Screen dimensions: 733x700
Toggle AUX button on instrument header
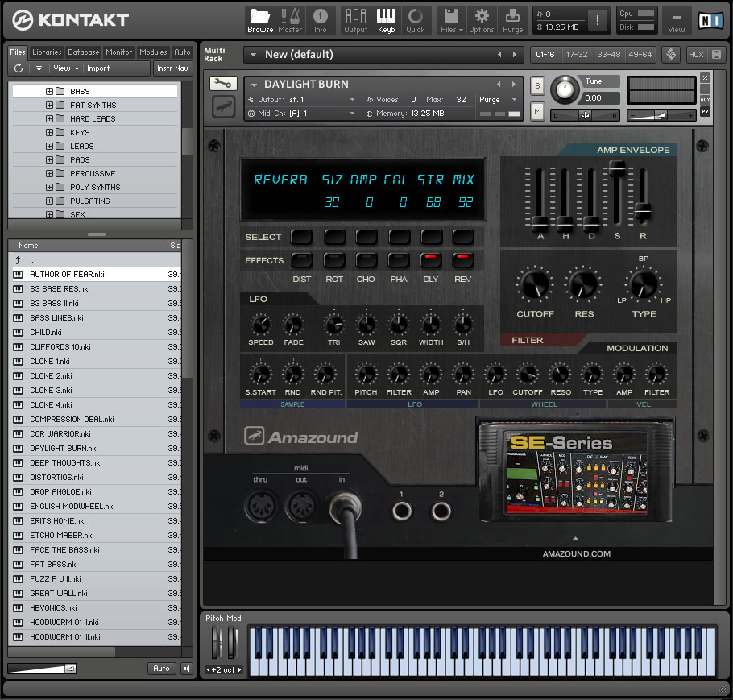(705, 100)
